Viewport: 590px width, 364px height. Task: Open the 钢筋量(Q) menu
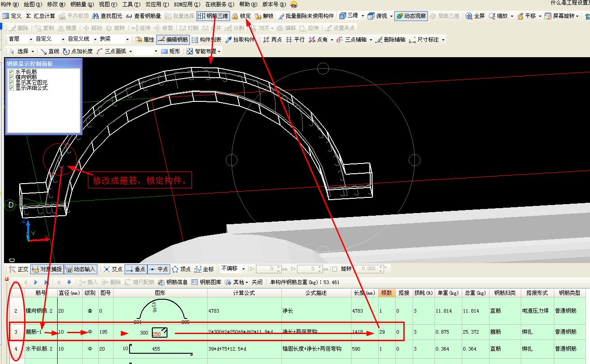coord(82,4)
